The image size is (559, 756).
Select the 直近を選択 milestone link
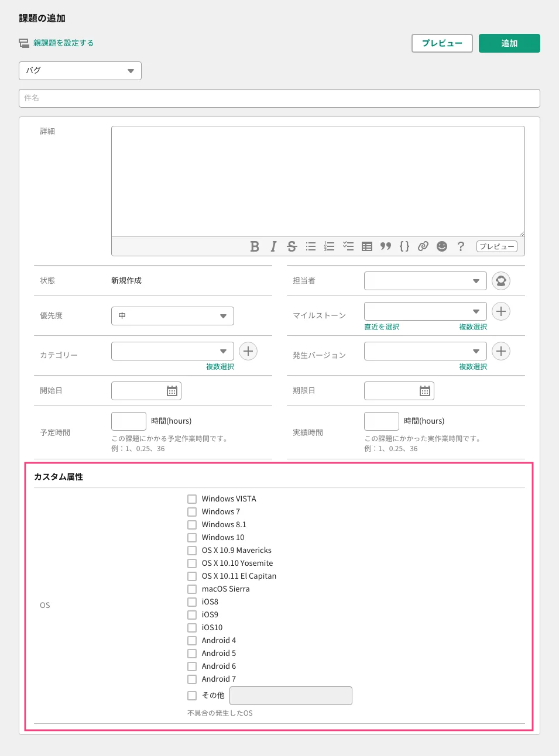[x=382, y=327]
